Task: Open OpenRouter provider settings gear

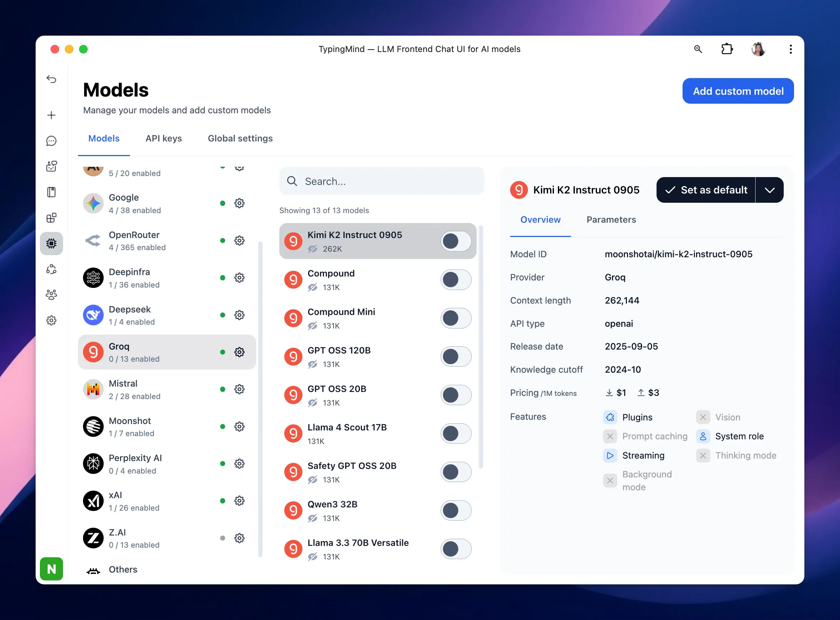Action: tap(239, 241)
